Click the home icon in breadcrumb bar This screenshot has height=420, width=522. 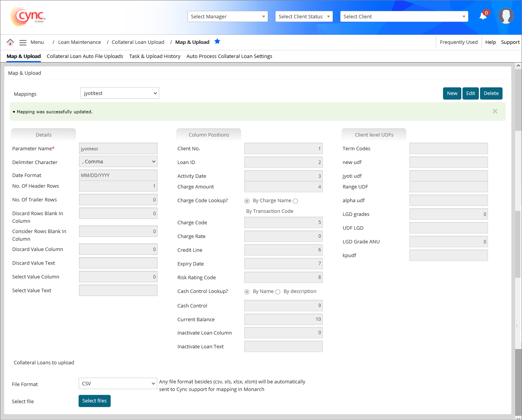pos(10,42)
